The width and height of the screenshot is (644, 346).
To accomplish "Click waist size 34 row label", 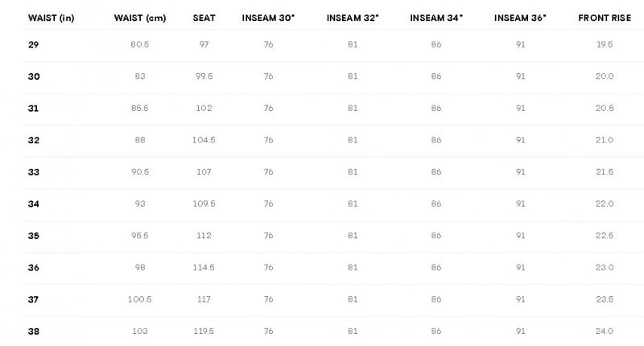I will [x=34, y=204].
